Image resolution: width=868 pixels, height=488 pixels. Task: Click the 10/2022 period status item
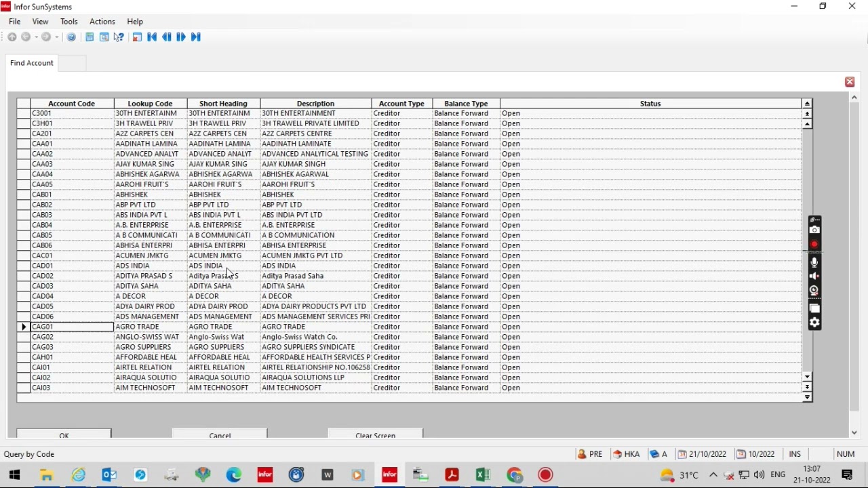(x=756, y=455)
